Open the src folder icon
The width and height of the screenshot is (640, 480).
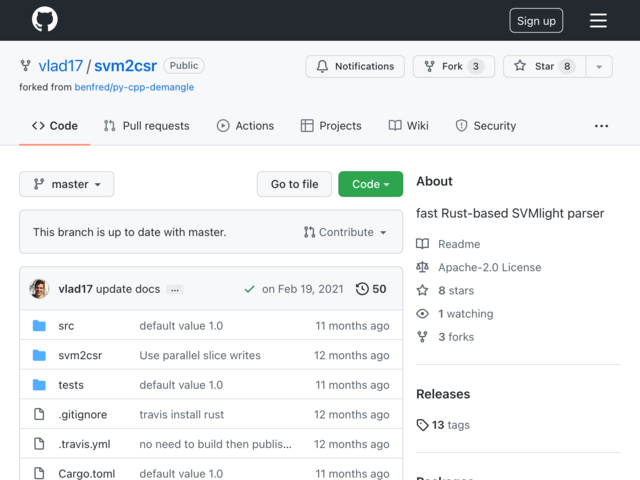click(39, 326)
